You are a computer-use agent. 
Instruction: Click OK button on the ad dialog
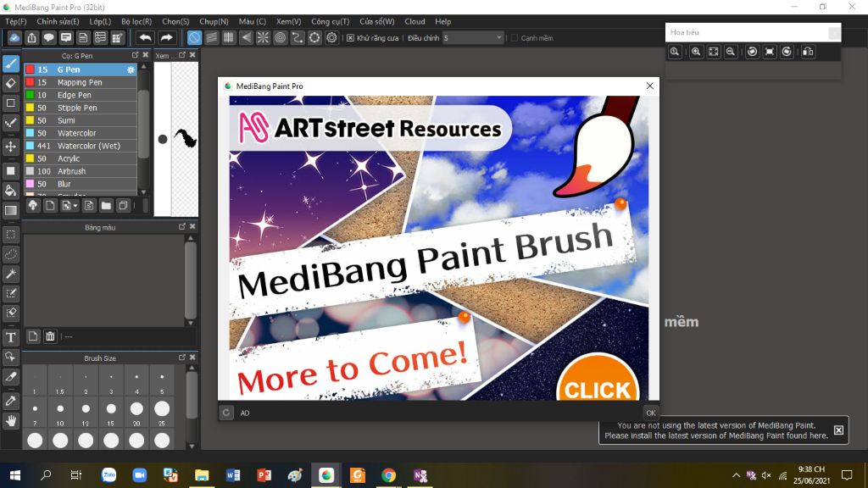650,413
